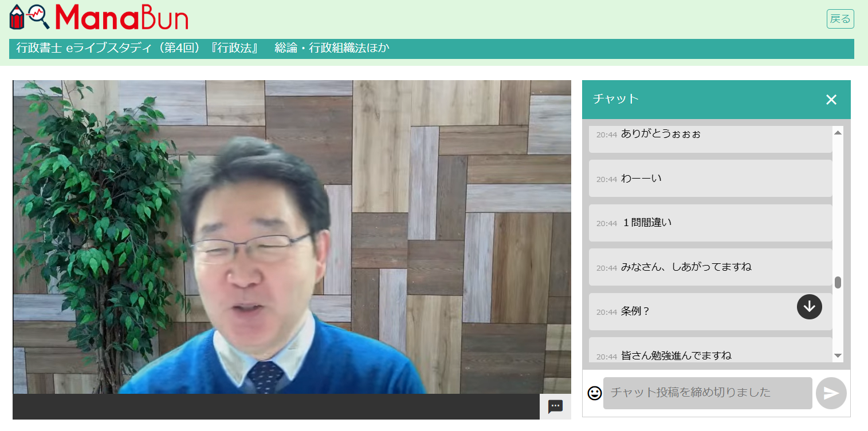Toggle chat with the speech bubble icon
The width and height of the screenshot is (868, 431).
[x=555, y=407]
